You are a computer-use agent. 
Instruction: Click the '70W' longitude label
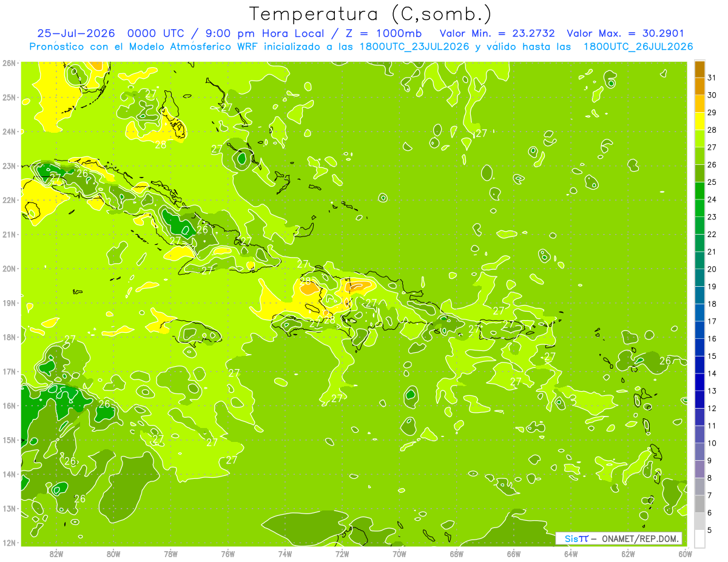(399, 554)
